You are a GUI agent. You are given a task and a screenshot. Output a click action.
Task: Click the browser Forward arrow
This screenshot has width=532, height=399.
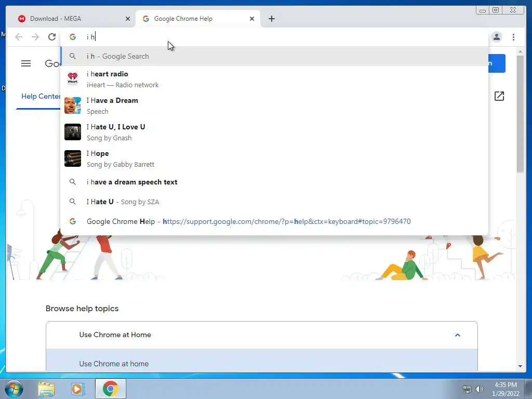coord(35,37)
